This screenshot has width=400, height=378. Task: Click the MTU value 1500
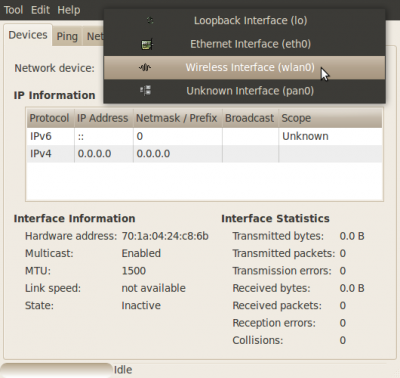(x=134, y=271)
